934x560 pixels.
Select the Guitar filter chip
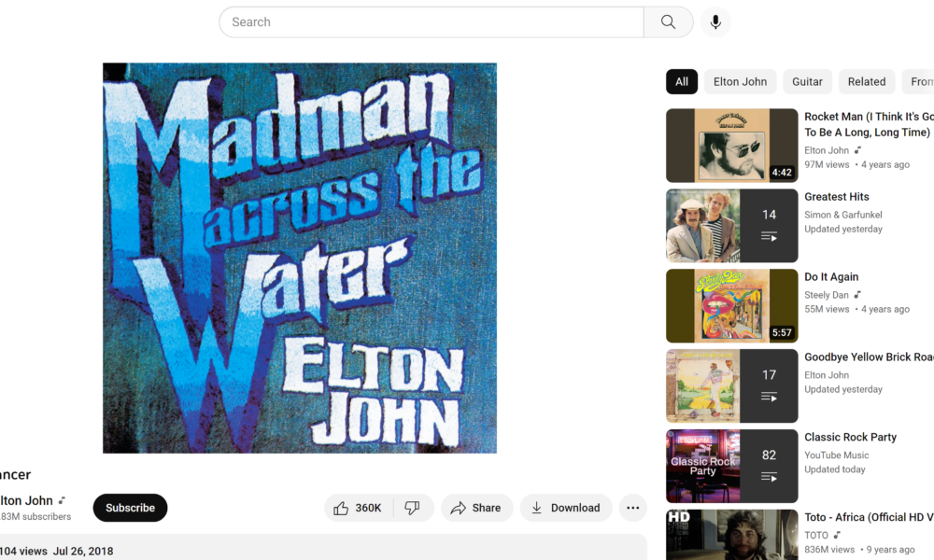point(807,81)
